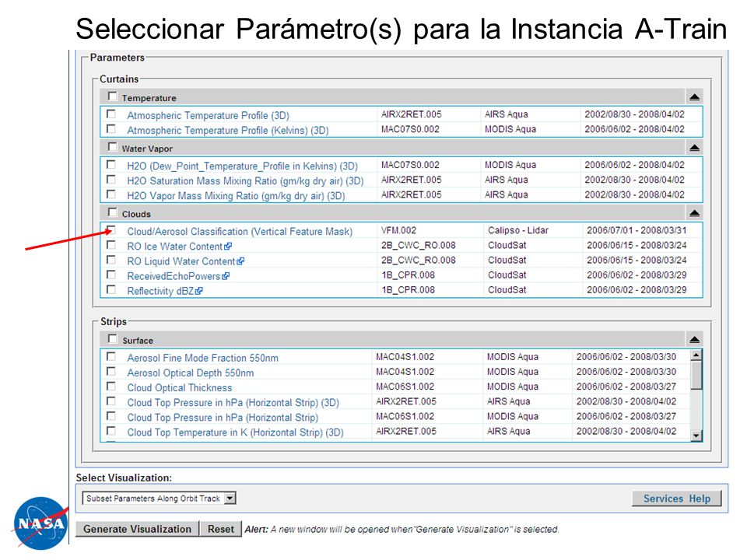Screen dimensions: 747x560
Task: Click VFM.002 product cell
Action: pos(398,230)
